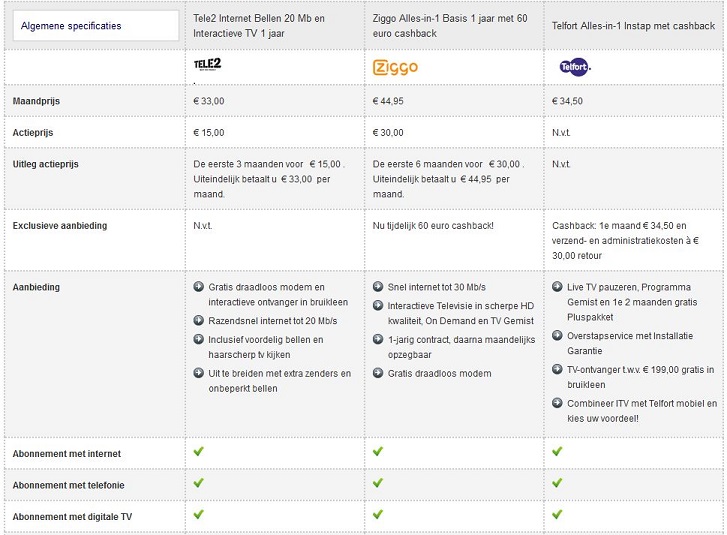
Task: Click 'Uit te breiden met extra zenders' text
Action: click(280, 381)
